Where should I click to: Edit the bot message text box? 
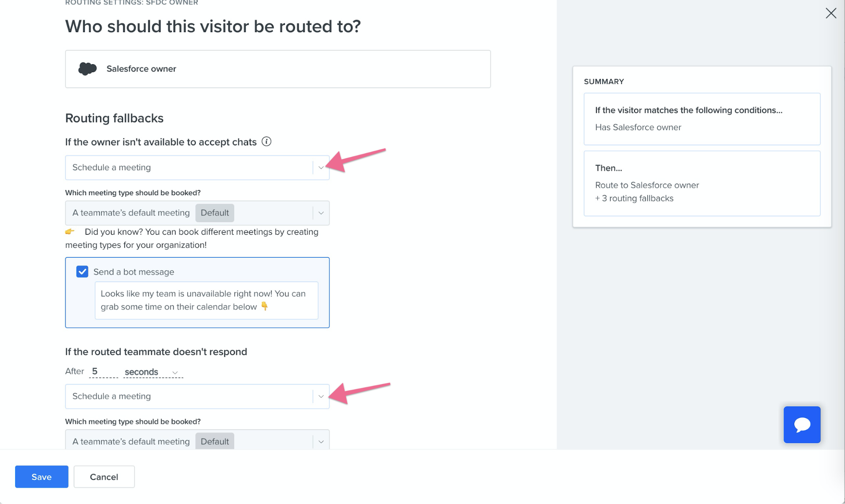point(206,300)
